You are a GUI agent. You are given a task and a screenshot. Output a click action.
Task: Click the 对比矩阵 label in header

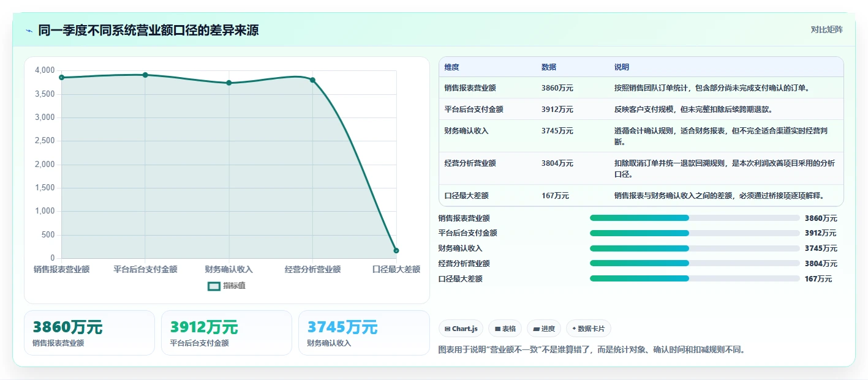pyautogui.click(x=826, y=29)
